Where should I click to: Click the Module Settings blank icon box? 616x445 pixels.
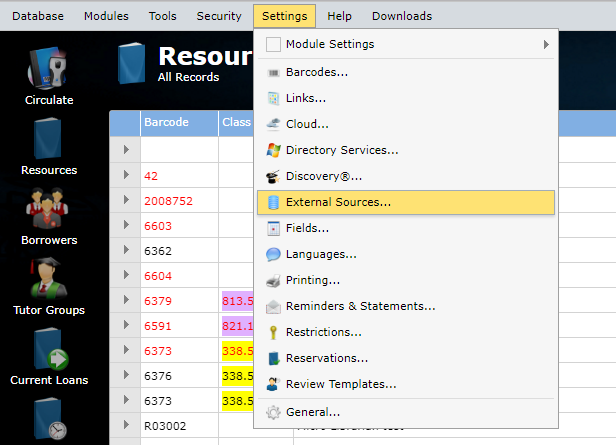pyautogui.click(x=273, y=44)
